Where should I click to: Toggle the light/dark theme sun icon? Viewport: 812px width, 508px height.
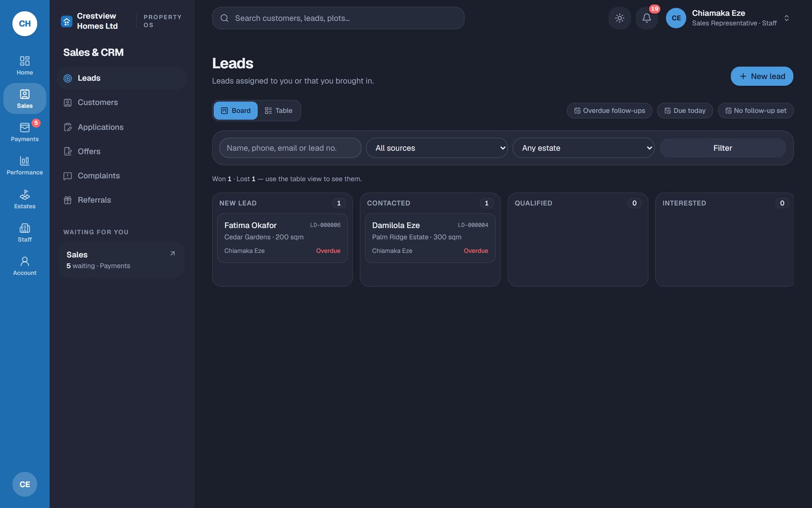619,18
